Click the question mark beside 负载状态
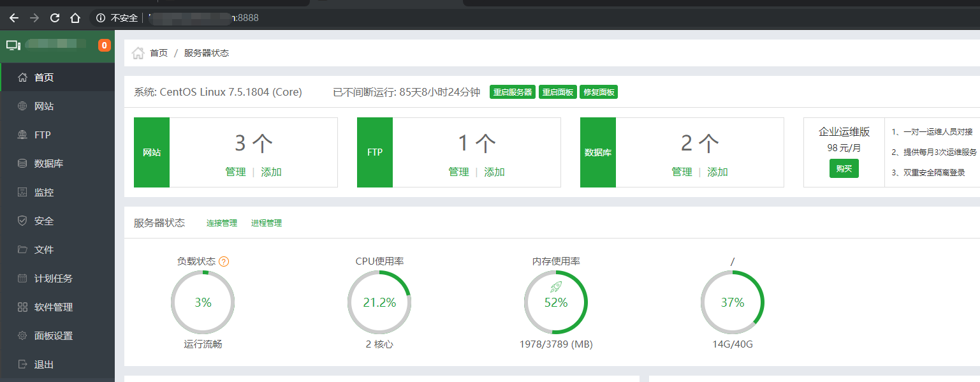Screen dimensions: 980x382 (x=224, y=261)
